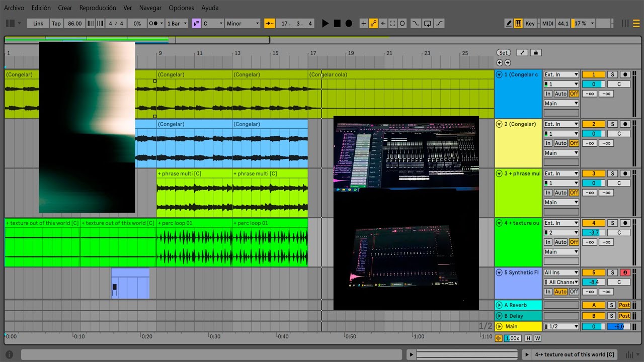
Task: Toggle the Follow playback arrow icon
Action: 270,24
